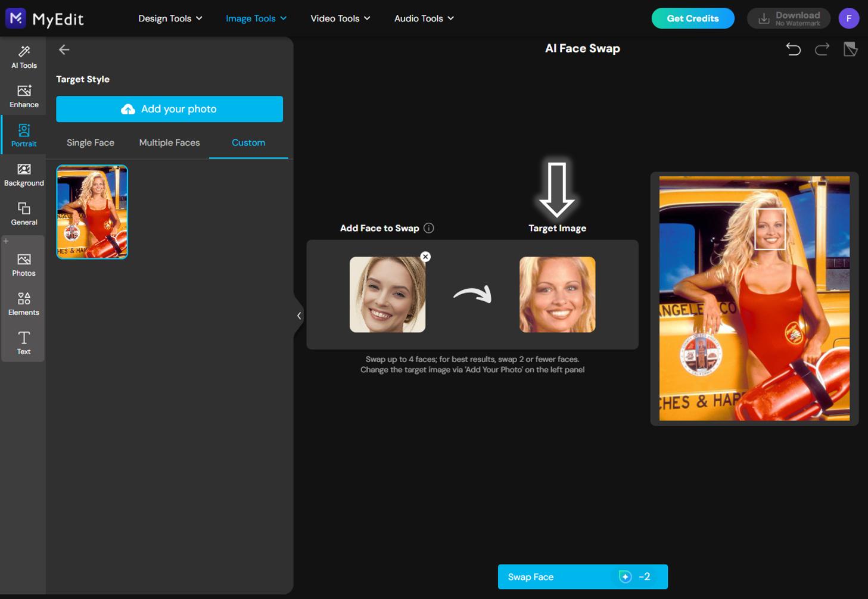Redo the last action
This screenshot has width=868, height=599.
click(x=822, y=49)
